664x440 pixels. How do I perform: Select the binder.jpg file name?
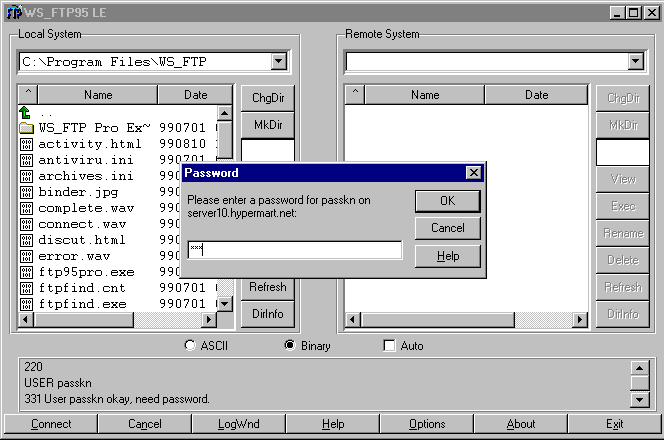click(x=78, y=192)
